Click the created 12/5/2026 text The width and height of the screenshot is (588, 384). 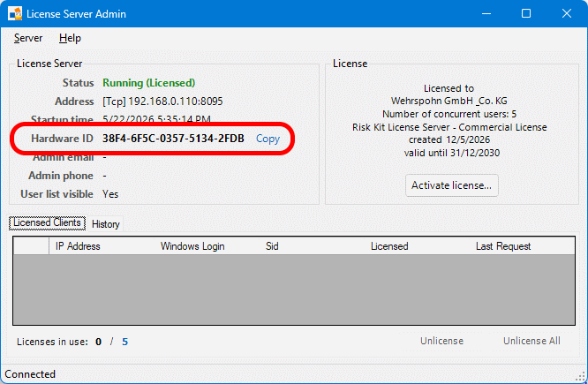449,139
